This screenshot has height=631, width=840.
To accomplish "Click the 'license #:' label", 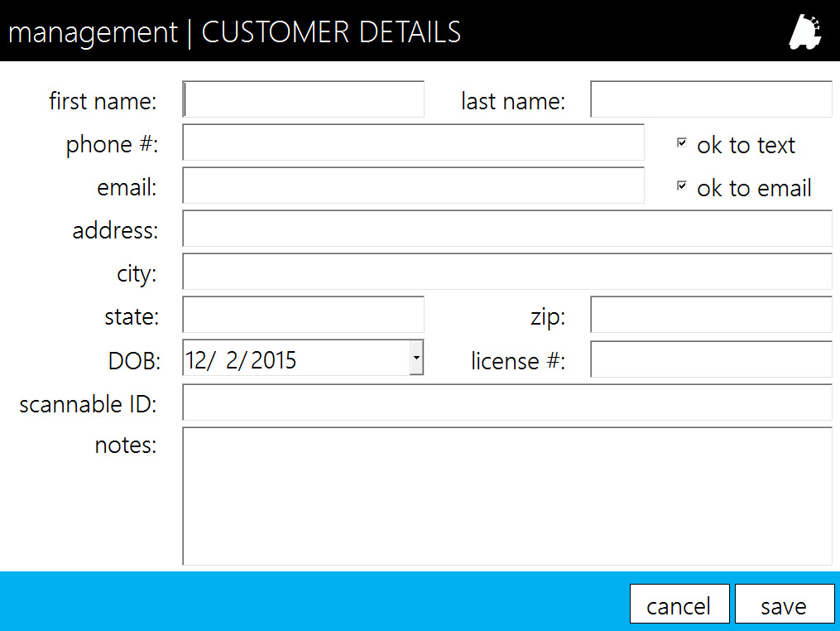I will tap(518, 361).
